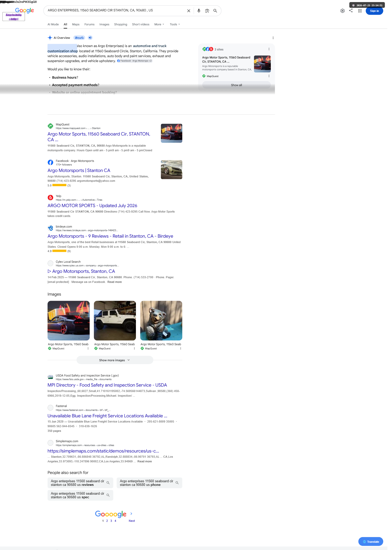Open options for Jeep image result

point(134,349)
